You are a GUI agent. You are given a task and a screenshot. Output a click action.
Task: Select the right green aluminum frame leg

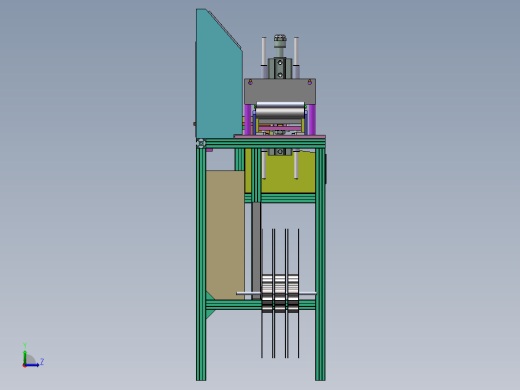(x=320, y=263)
